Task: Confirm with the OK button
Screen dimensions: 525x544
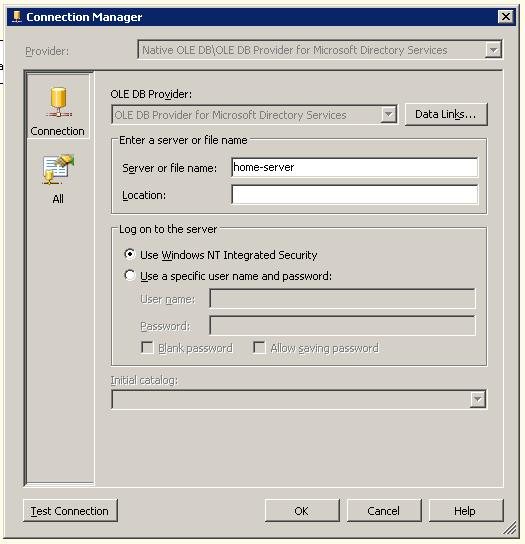Action: [302, 511]
